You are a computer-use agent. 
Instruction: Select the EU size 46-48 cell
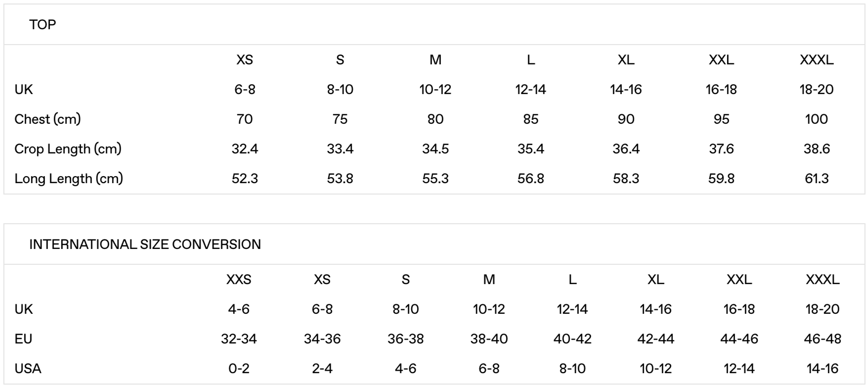click(x=823, y=339)
